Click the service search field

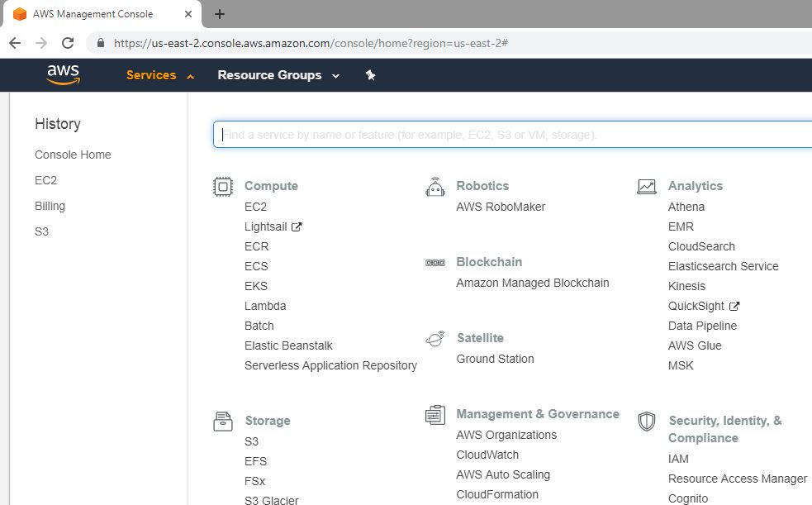point(512,135)
